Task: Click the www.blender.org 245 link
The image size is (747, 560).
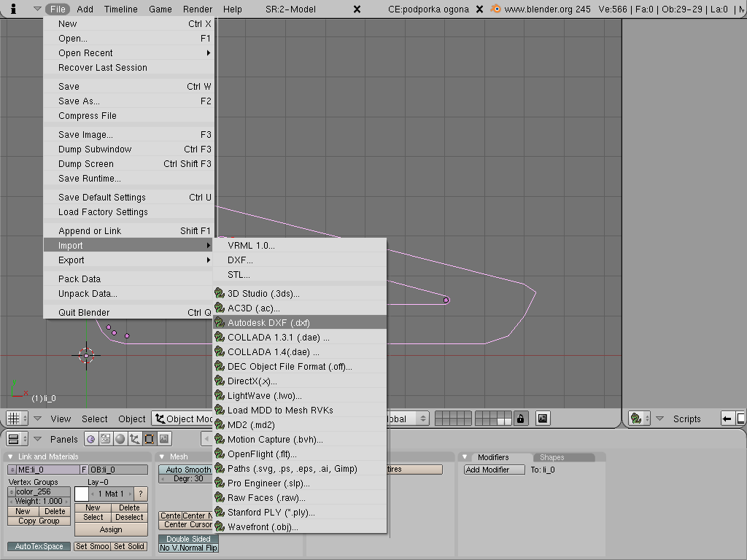Action: point(547,9)
